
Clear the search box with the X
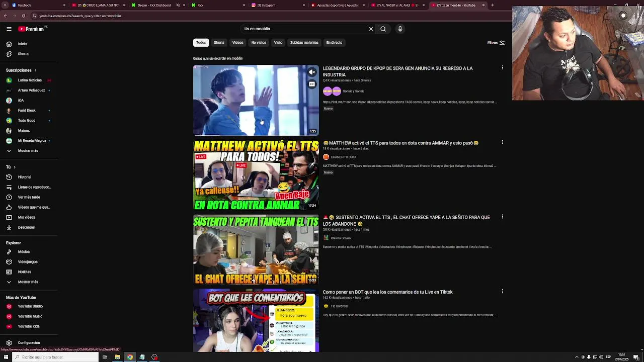click(x=371, y=29)
